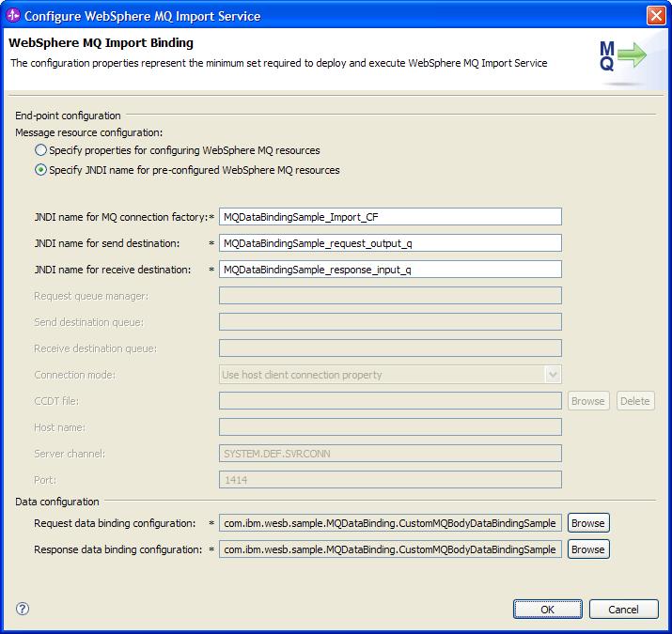
Task: Click the 'CCDT file:' label
Action: tap(56, 401)
